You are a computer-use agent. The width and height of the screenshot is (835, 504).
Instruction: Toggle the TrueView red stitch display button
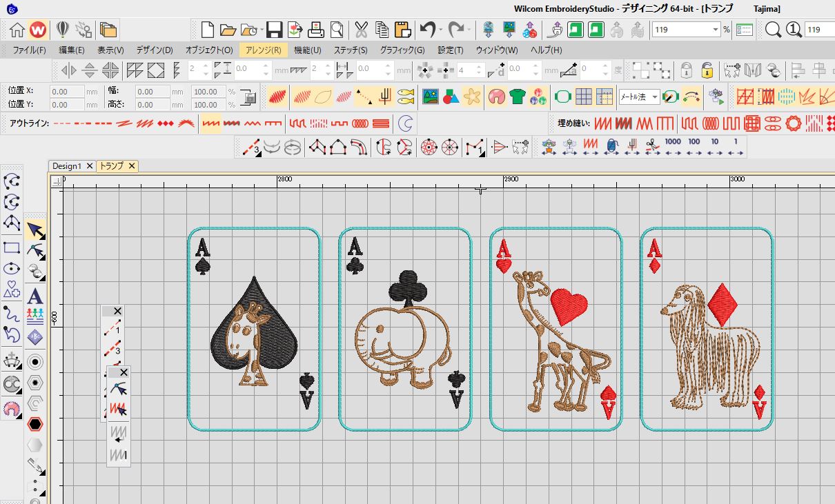click(x=277, y=97)
